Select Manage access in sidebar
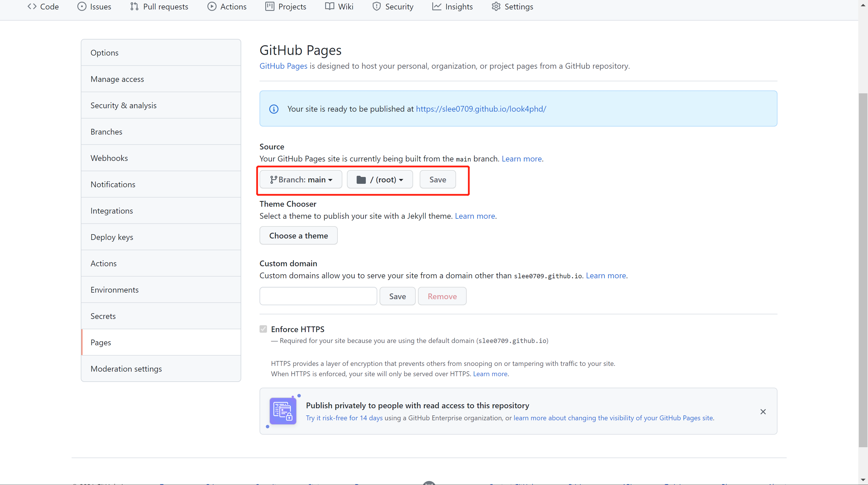 (161, 79)
